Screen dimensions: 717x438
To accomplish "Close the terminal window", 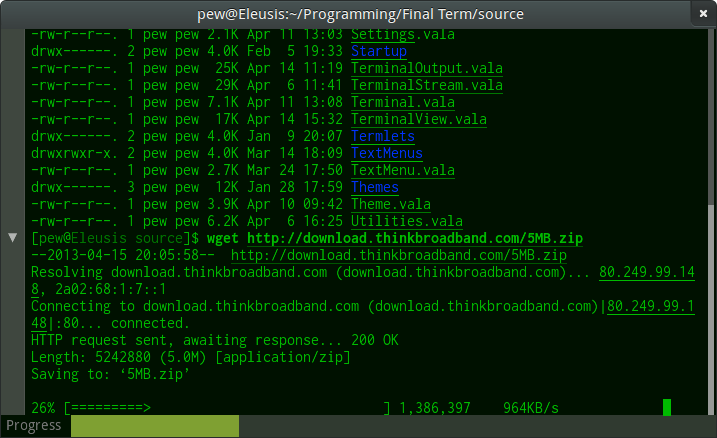I will click(x=703, y=14).
